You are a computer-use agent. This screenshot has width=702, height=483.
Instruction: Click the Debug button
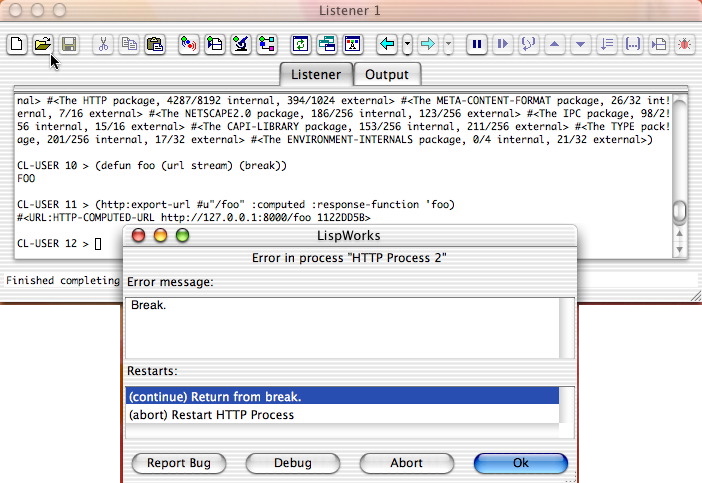293,463
